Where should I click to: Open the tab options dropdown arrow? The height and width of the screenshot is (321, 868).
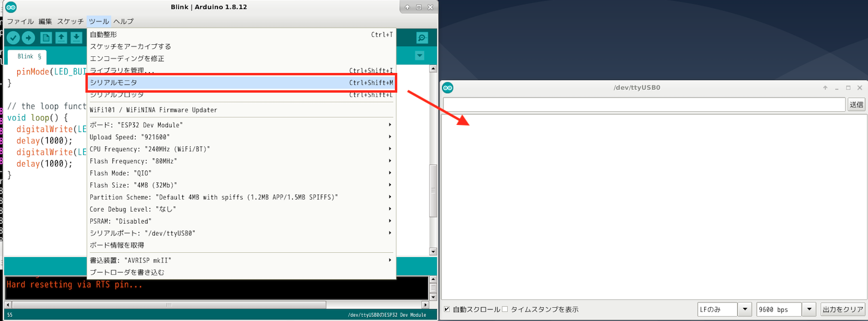click(x=419, y=56)
